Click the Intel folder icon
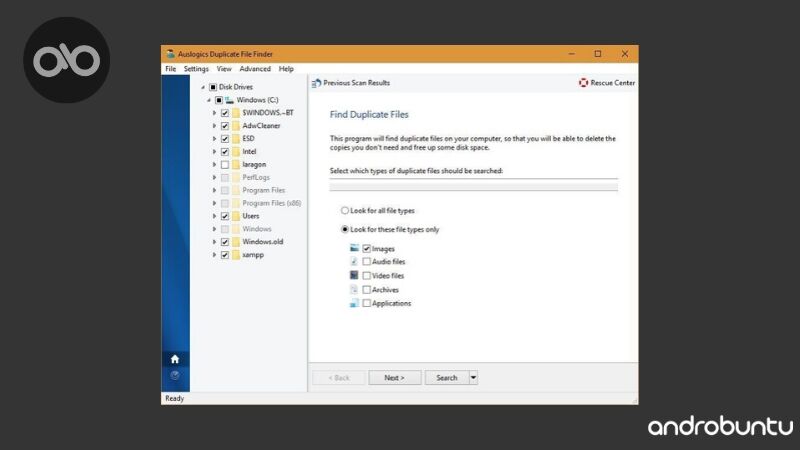Viewport: 800px width, 450px height. tap(236, 152)
